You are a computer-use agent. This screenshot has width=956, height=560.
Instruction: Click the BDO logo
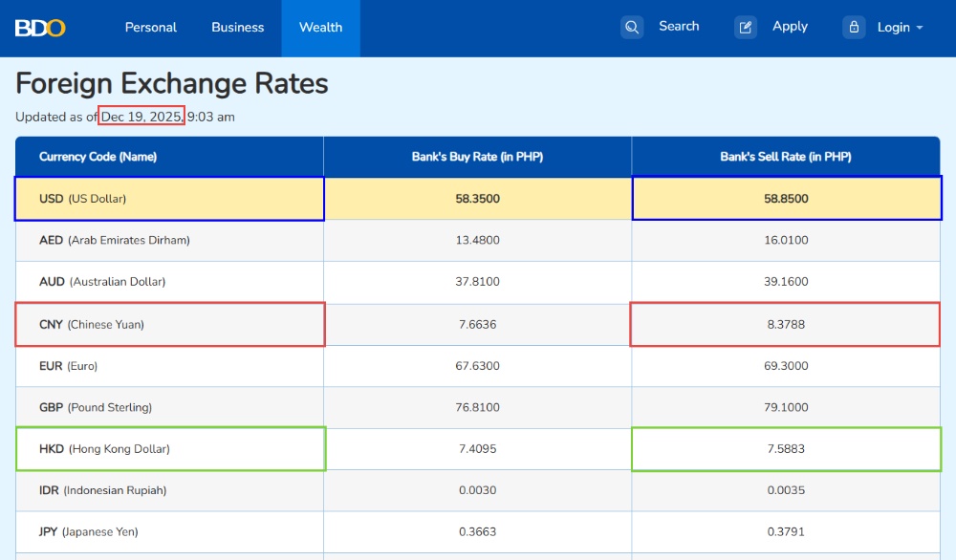coord(40,28)
